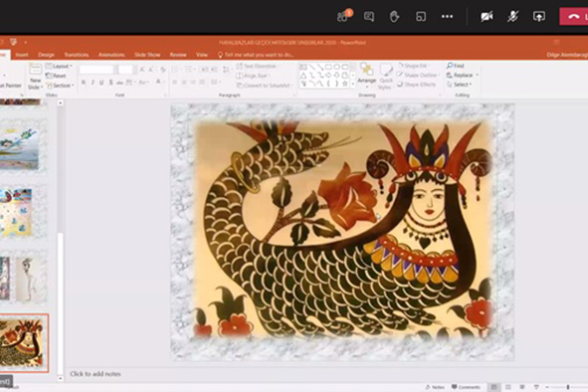Viewport: 588px width, 392px height.
Task: Open Align Text options
Action: (x=253, y=76)
